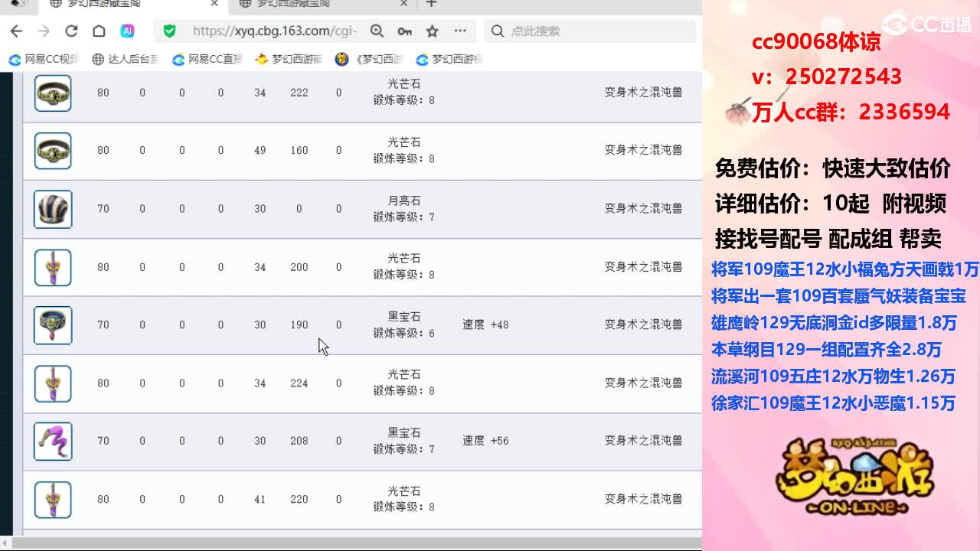Reload the current page

coord(71,31)
